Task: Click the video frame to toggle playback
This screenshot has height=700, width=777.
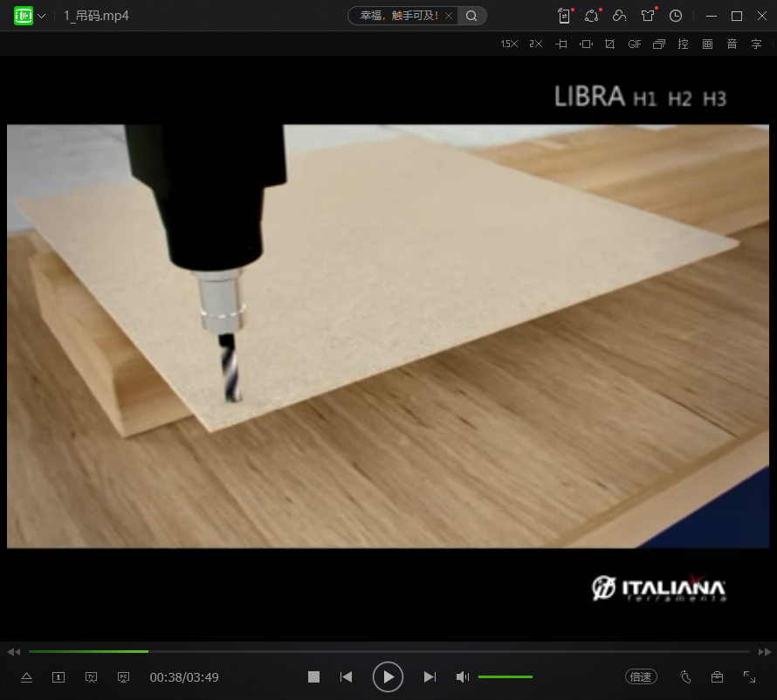Action: [x=388, y=336]
